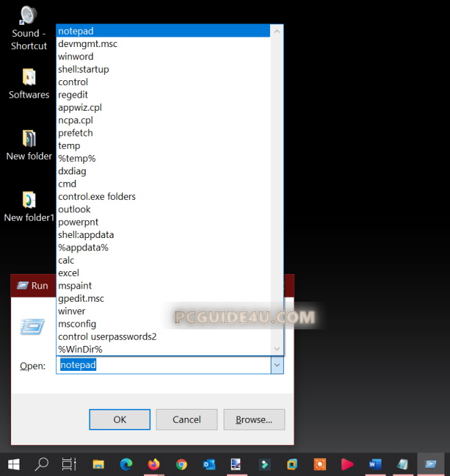The width and height of the screenshot is (450, 476).
Task: Select %WinDir% from the list
Action: (x=163, y=349)
